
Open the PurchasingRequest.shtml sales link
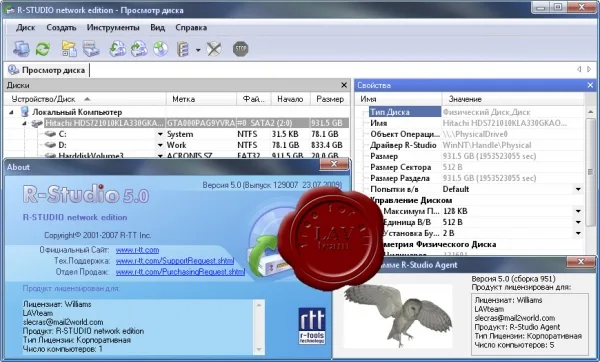[x=180, y=272]
